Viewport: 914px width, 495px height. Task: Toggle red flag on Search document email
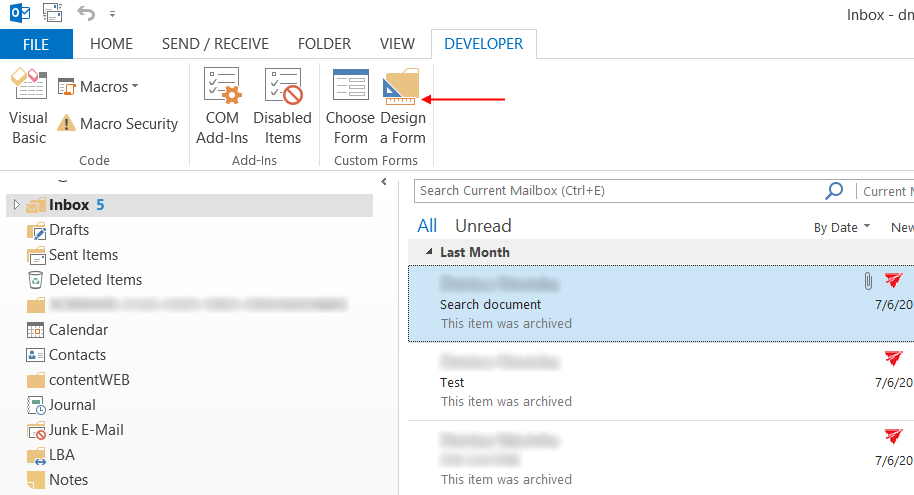pos(893,281)
